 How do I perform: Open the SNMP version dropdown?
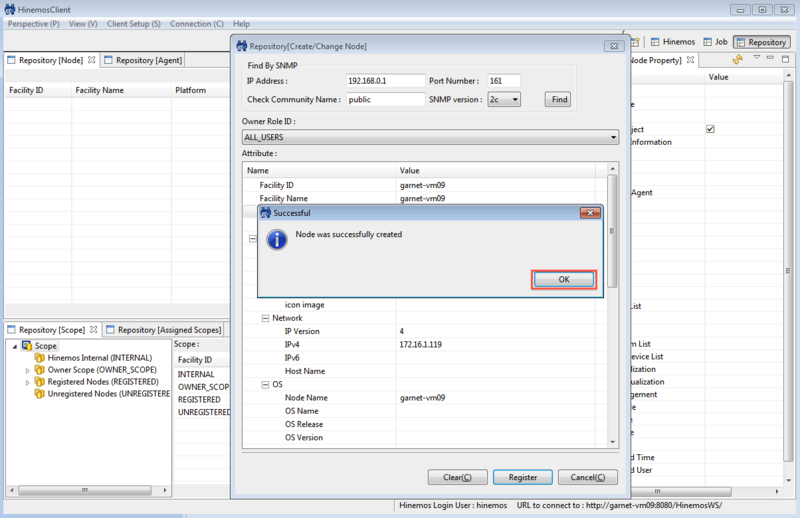(504, 100)
